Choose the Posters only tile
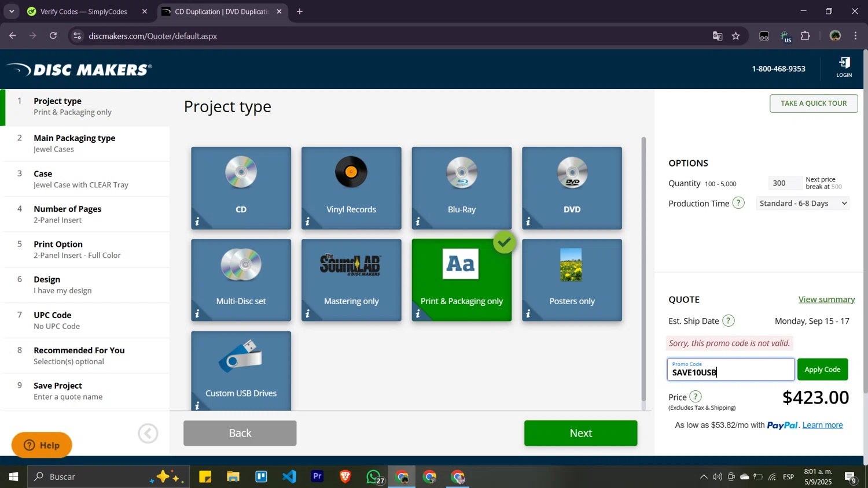Image resolution: width=868 pixels, height=488 pixels. (572, 280)
